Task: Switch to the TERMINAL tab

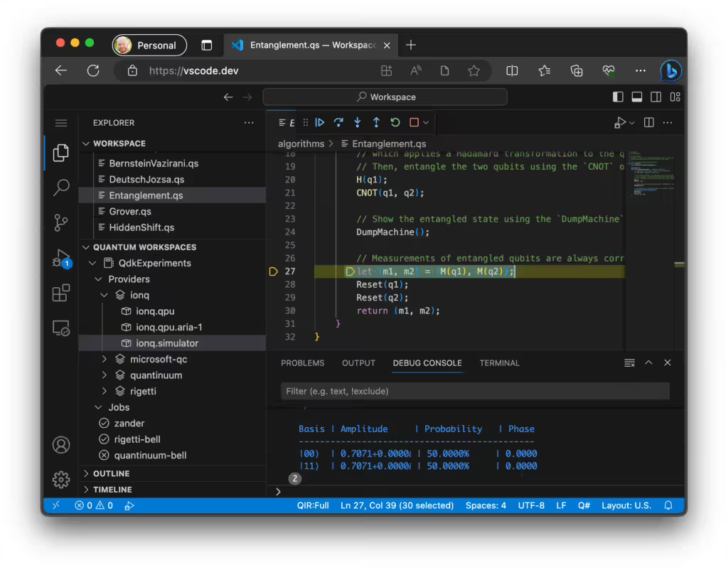Action: pos(500,363)
